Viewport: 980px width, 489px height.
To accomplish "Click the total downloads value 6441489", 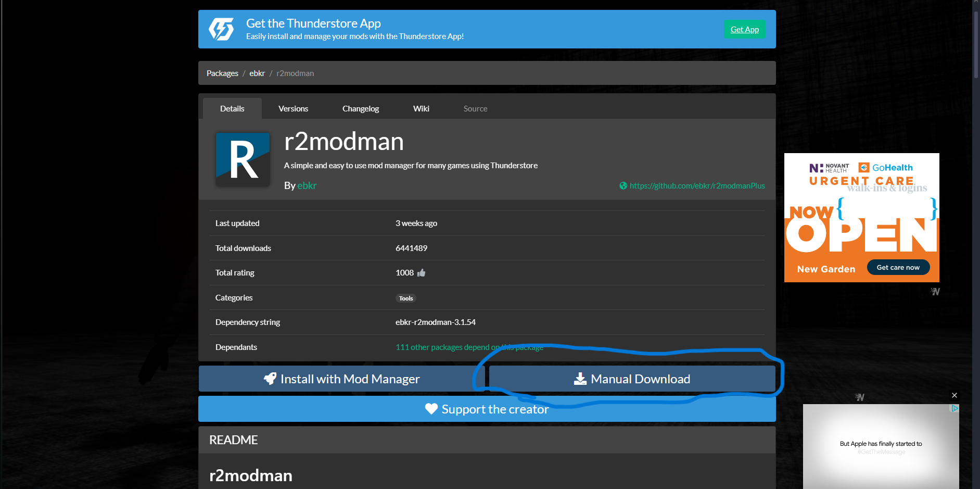I will coord(411,248).
